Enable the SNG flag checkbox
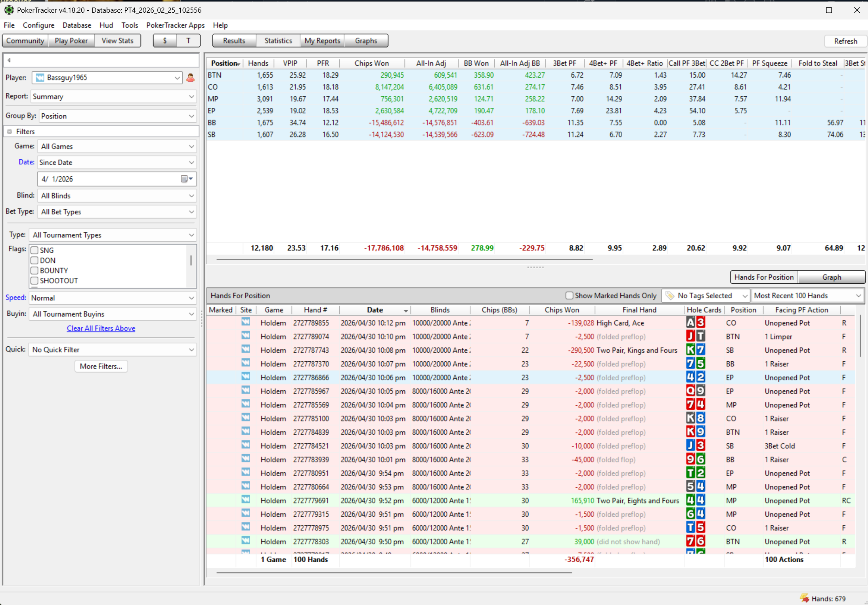868x605 pixels. tap(34, 250)
